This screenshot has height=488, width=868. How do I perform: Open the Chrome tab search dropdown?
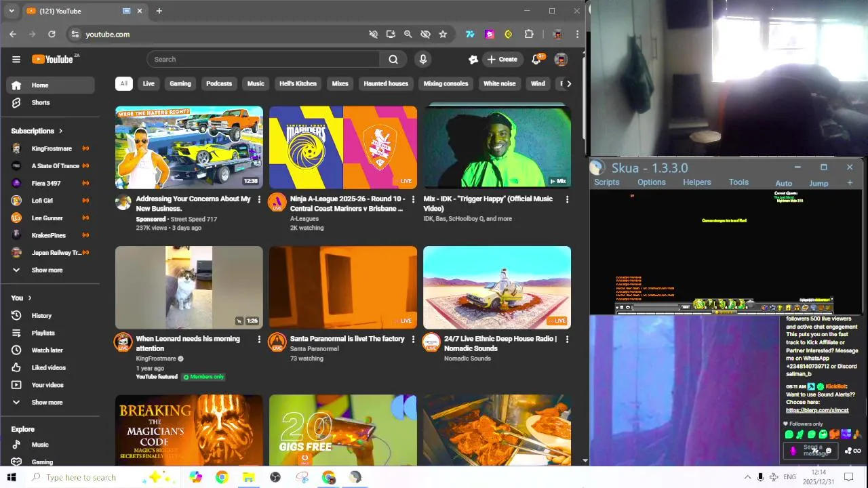pyautogui.click(x=12, y=11)
